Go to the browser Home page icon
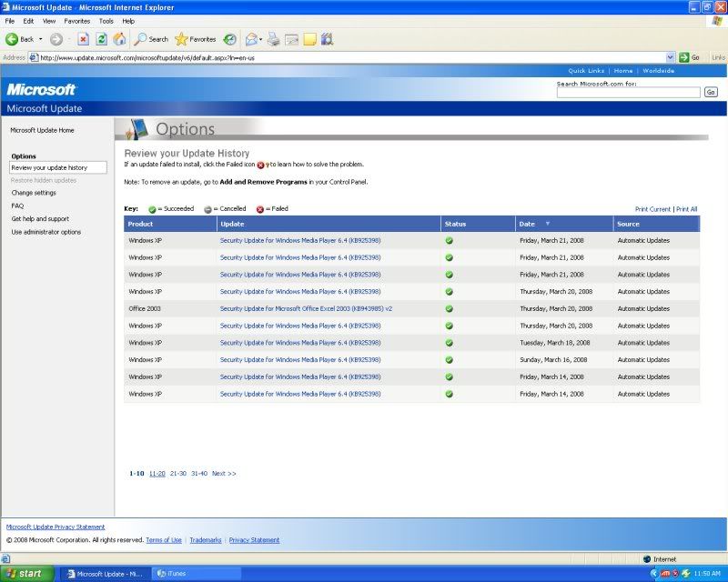This screenshot has height=582, width=728. click(x=119, y=39)
